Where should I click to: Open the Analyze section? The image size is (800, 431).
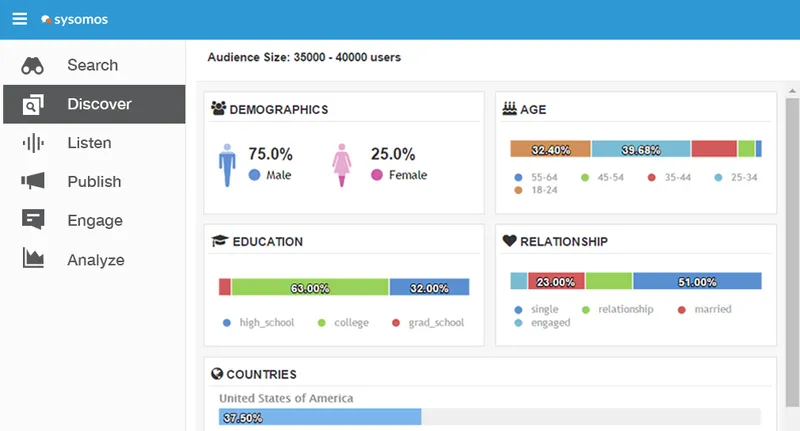(x=94, y=260)
